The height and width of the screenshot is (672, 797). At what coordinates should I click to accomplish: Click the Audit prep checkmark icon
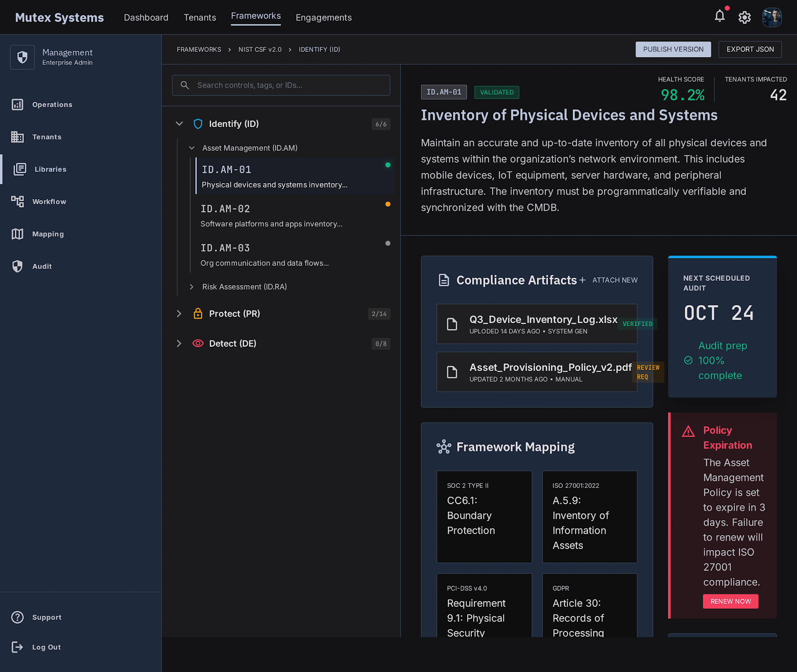688,360
